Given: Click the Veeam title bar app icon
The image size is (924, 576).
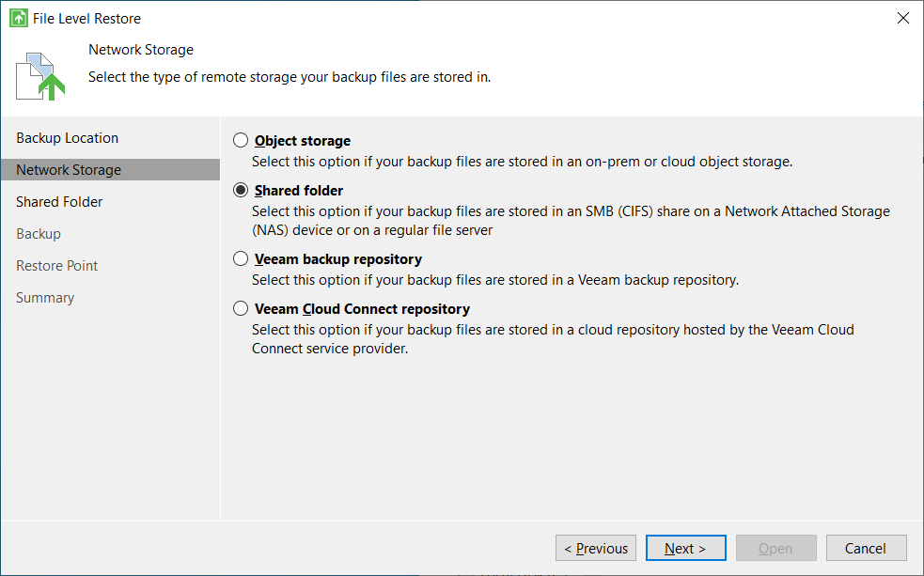Looking at the screenshot, I should click(18, 18).
